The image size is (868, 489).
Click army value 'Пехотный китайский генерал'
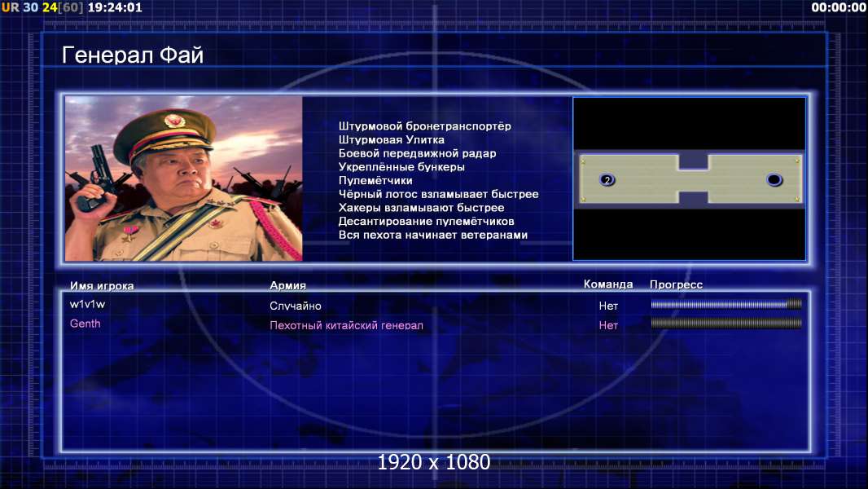pos(347,326)
